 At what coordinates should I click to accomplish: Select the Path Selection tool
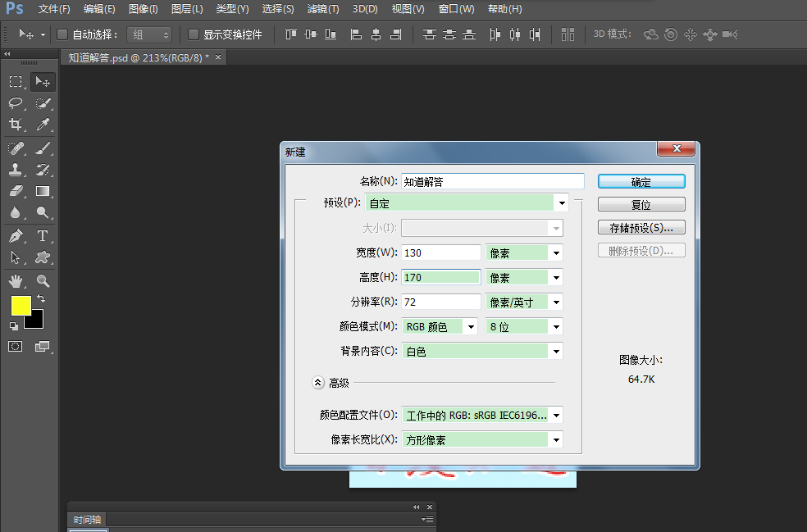tap(16, 257)
